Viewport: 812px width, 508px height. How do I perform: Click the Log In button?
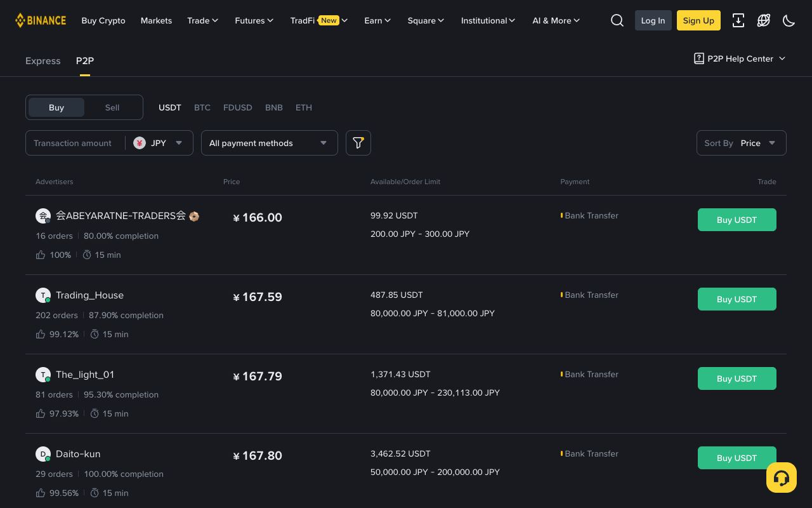tap(653, 20)
